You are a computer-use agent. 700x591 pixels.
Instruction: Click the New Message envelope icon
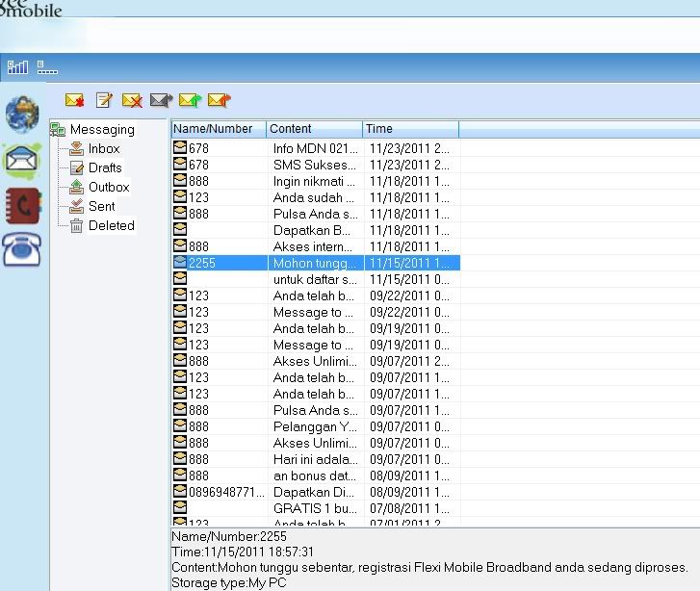point(74,100)
